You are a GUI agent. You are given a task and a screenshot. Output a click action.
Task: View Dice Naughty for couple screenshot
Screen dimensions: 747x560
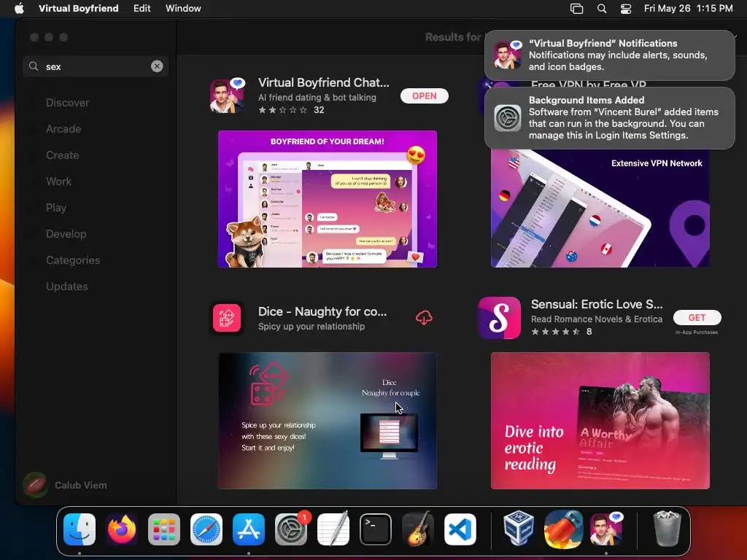328,421
